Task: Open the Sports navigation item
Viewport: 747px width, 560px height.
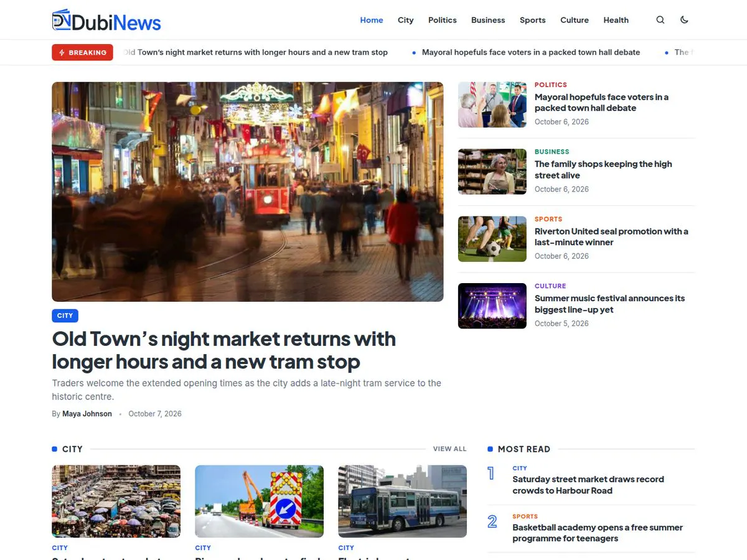Action: 533,20
